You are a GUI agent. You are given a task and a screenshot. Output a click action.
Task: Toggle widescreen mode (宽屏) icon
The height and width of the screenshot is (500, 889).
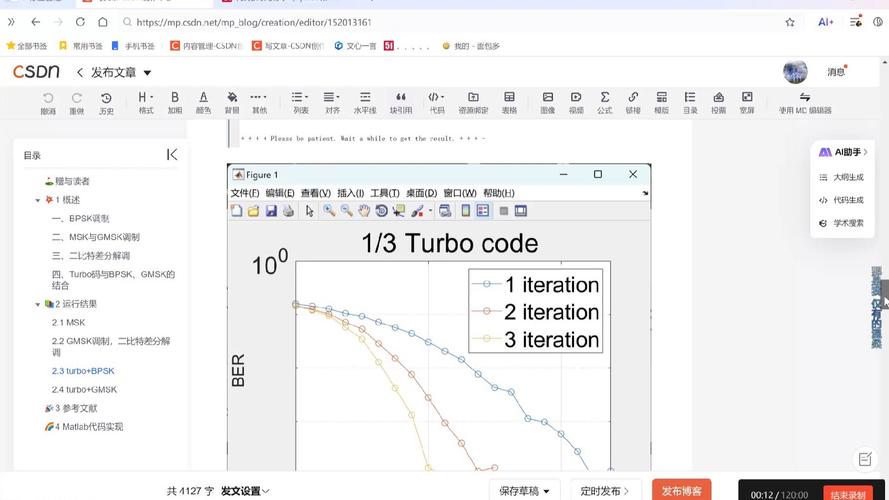pyautogui.click(x=747, y=102)
